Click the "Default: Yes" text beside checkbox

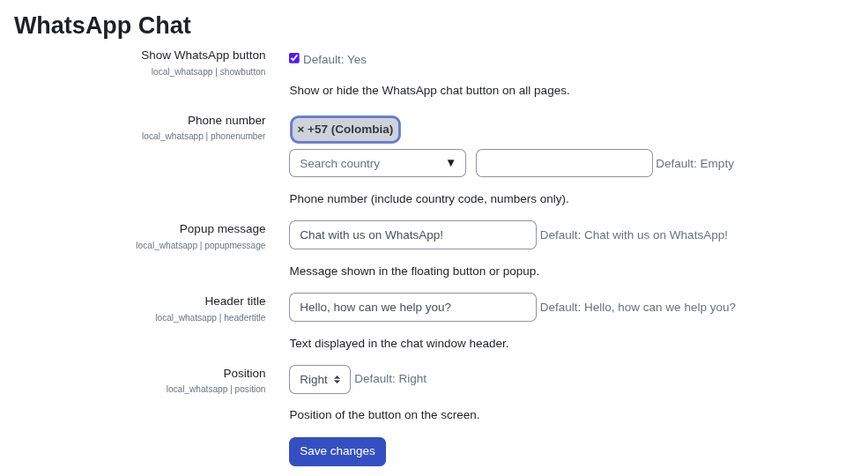click(x=335, y=60)
